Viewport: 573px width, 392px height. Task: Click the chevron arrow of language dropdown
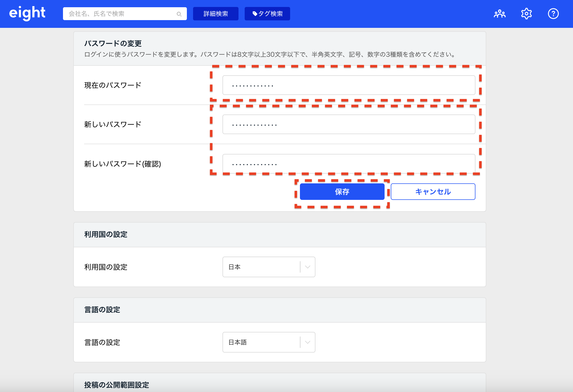pyautogui.click(x=307, y=342)
